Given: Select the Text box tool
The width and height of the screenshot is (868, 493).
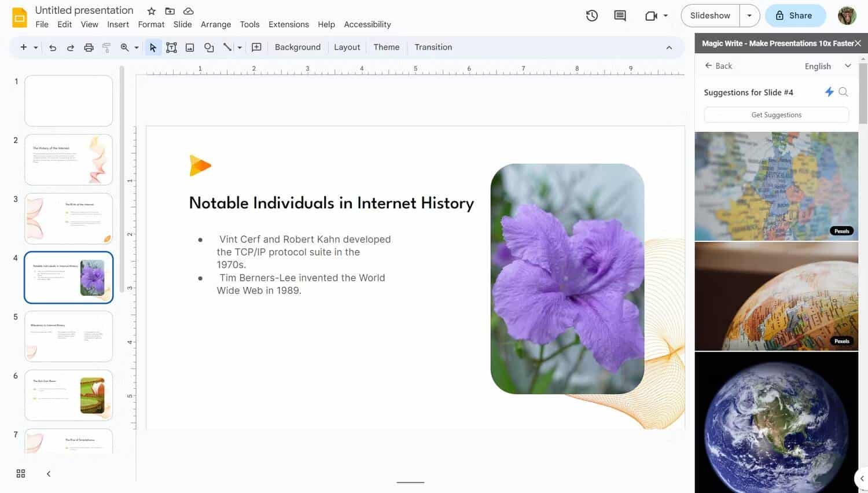Looking at the screenshot, I should click(x=171, y=47).
